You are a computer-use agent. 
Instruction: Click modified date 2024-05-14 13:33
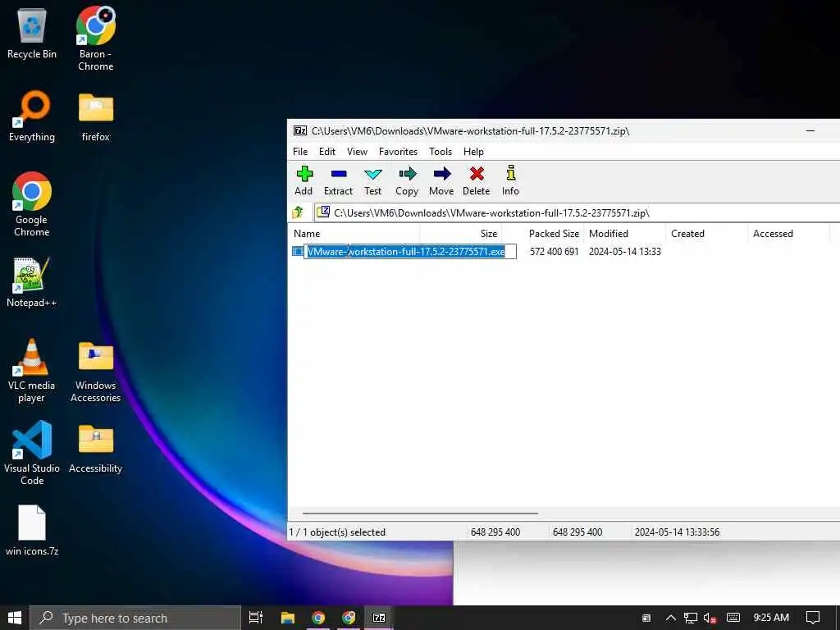[x=624, y=251]
